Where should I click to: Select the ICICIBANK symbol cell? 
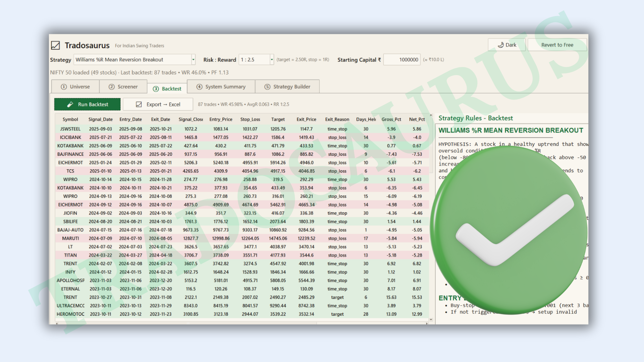(x=70, y=137)
